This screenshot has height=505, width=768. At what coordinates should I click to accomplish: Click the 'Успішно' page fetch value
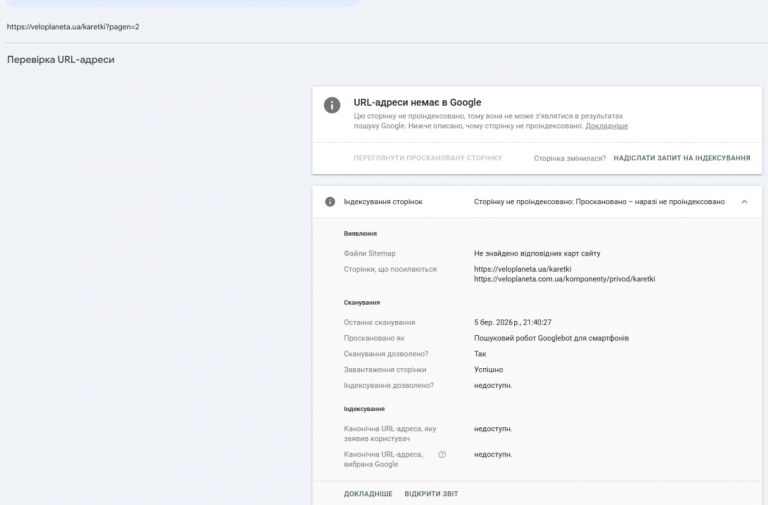point(488,369)
